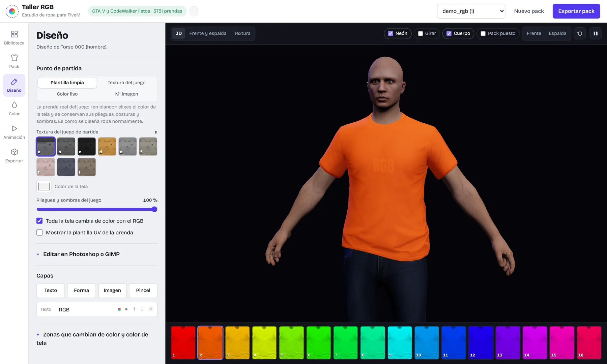Select the Diseño pencil icon in sidebar
The height and width of the screenshot is (364, 607).
point(14,85)
